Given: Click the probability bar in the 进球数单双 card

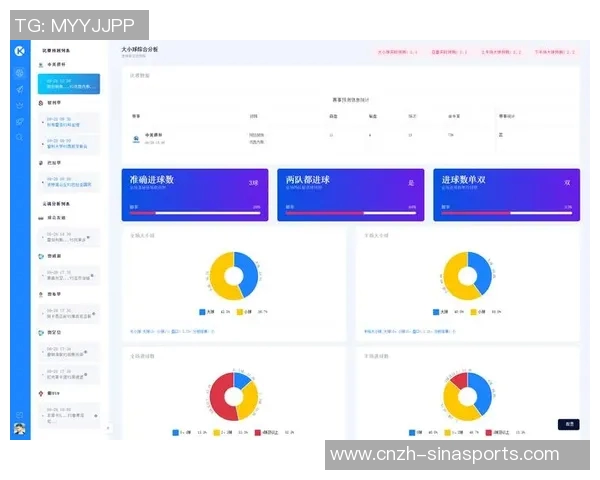Looking at the screenshot, I should click(x=506, y=213).
